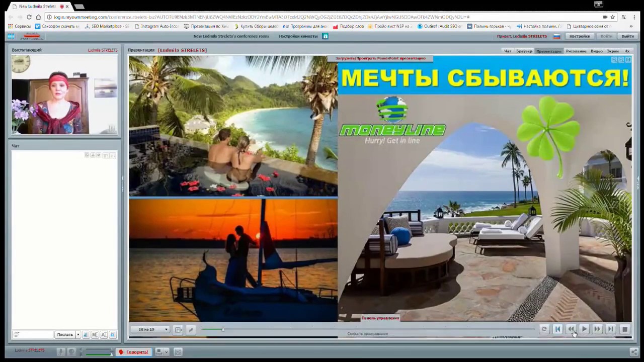Click the zoom in icon on presentation
The image size is (644, 362).
coord(614,60)
